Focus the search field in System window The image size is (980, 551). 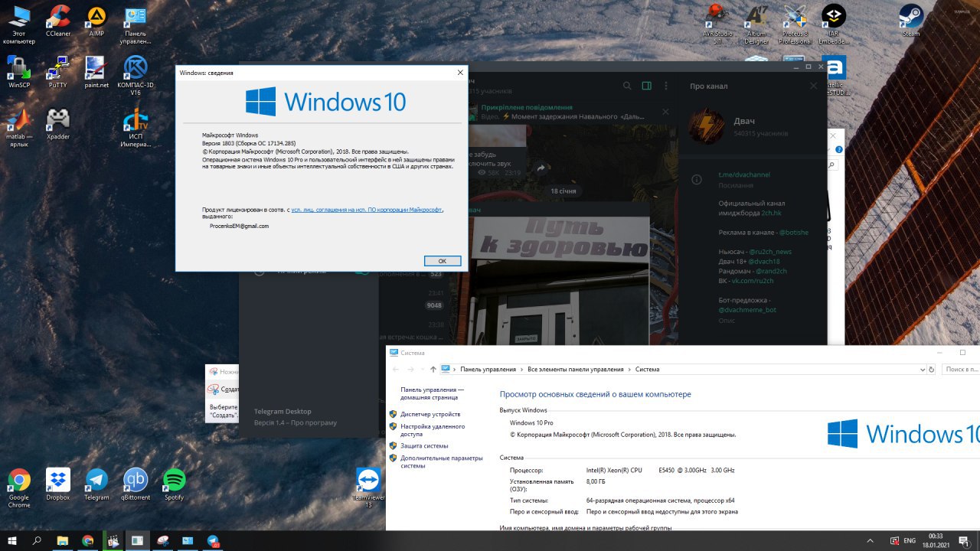(960, 369)
